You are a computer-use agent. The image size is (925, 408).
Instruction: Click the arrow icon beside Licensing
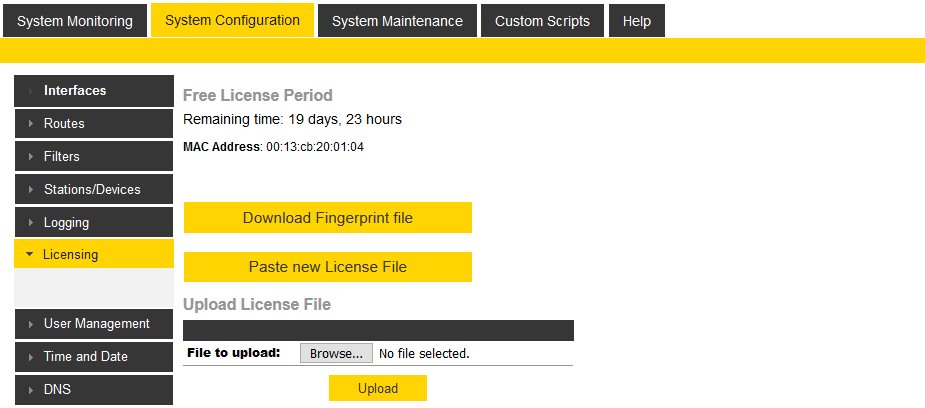click(29, 255)
